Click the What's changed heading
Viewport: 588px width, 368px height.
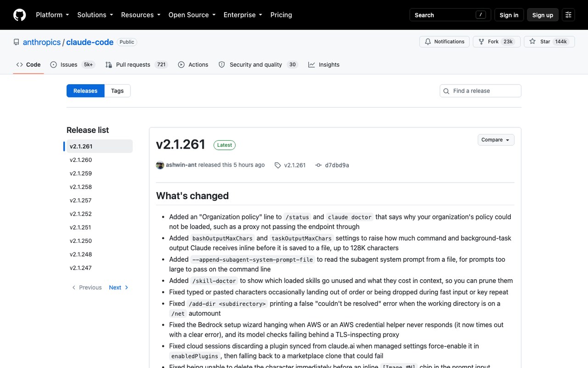pyautogui.click(x=192, y=195)
